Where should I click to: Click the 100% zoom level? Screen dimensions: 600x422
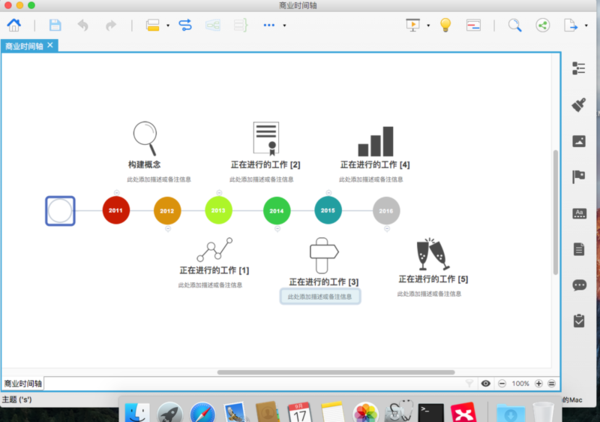pos(520,383)
